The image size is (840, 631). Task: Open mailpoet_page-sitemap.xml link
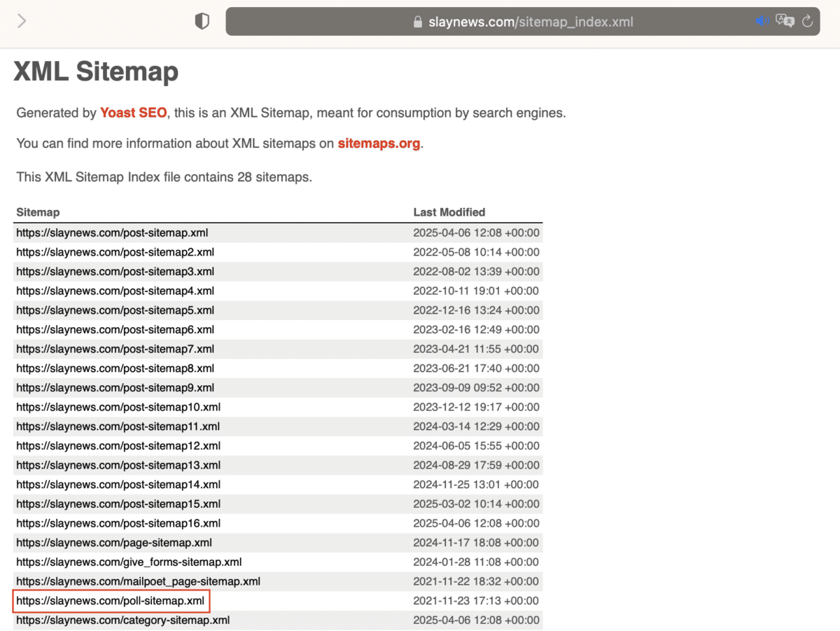(x=139, y=581)
